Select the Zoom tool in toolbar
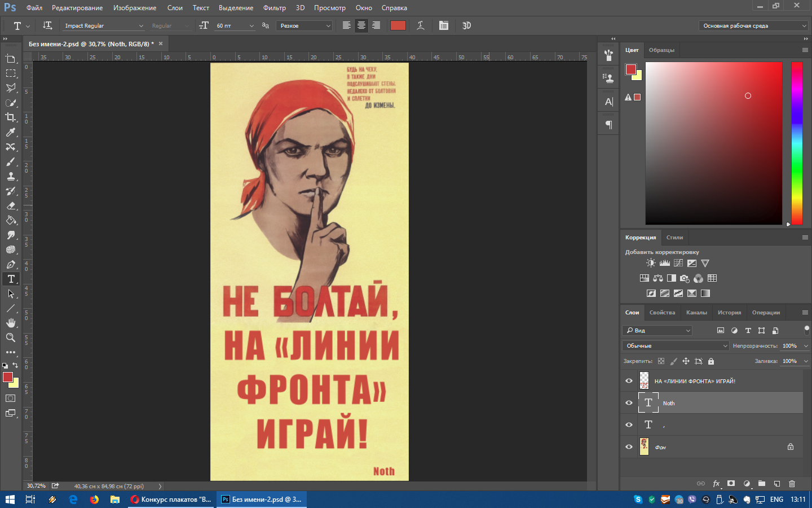Image resolution: width=812 pixels, height=508 pixels. coord(11,338)
